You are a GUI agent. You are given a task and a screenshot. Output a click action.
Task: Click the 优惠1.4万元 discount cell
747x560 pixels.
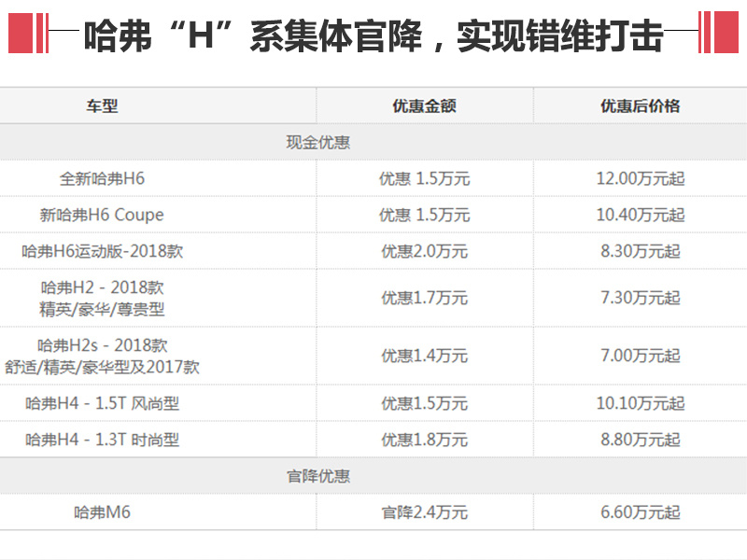click(x=425, y=356)
